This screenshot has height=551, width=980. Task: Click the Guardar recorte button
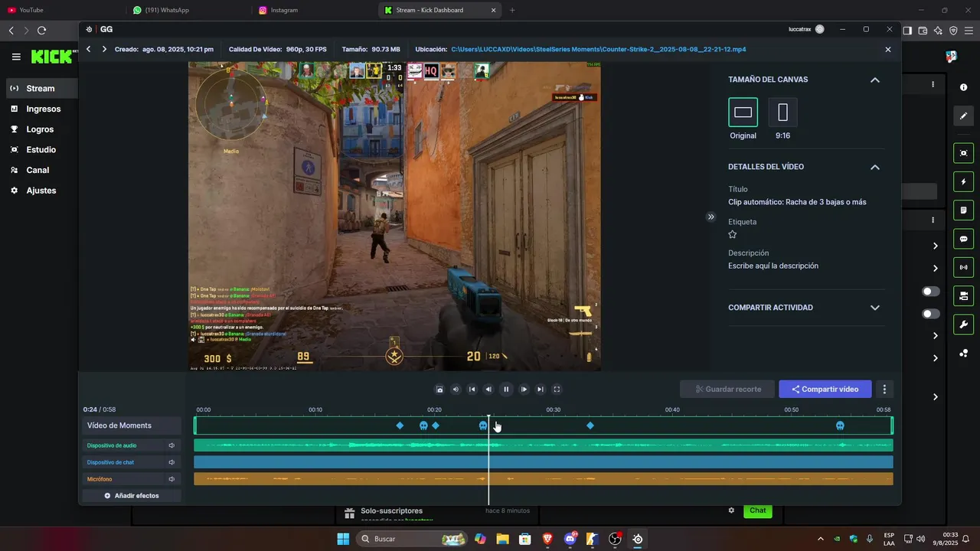click(x=727, y=390)
